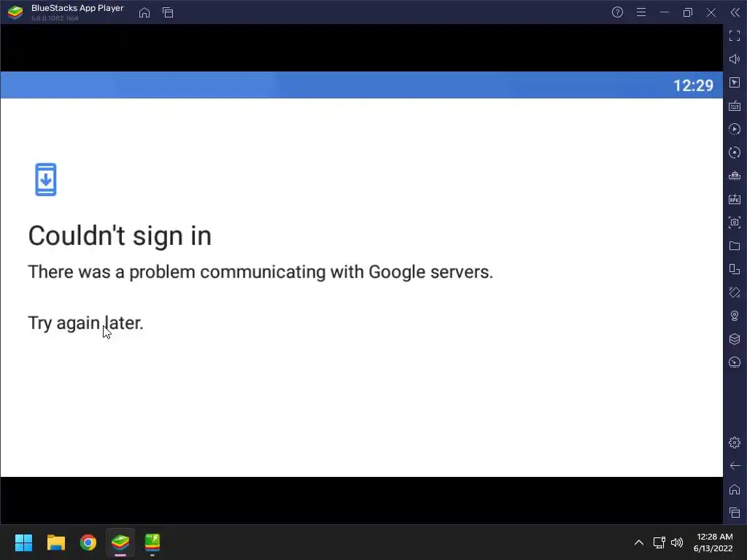The width and height of the screenshot is (747, 560).
Task: Click the sync operations circular icon
Action: coord(735,152)
